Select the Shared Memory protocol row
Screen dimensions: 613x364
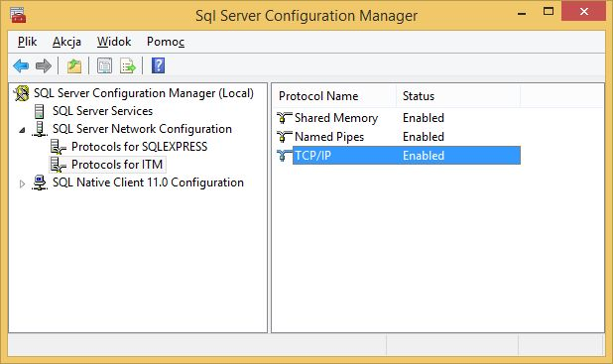[x=398, y=118]
